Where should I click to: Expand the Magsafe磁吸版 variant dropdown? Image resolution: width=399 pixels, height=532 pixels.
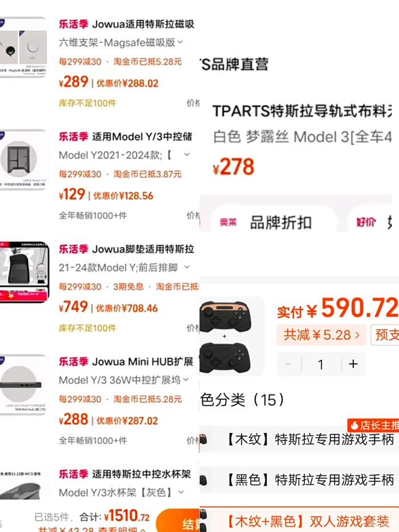[x=180, y=42]
